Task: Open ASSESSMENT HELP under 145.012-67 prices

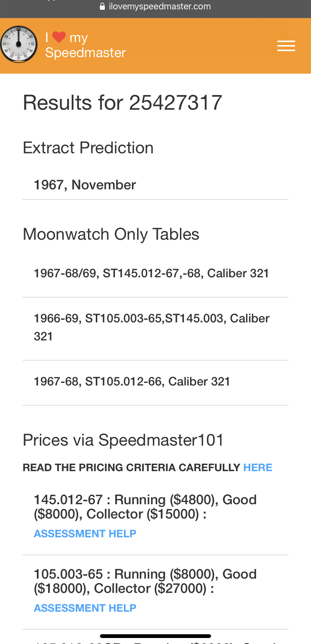Action: [x=85, y=534]
